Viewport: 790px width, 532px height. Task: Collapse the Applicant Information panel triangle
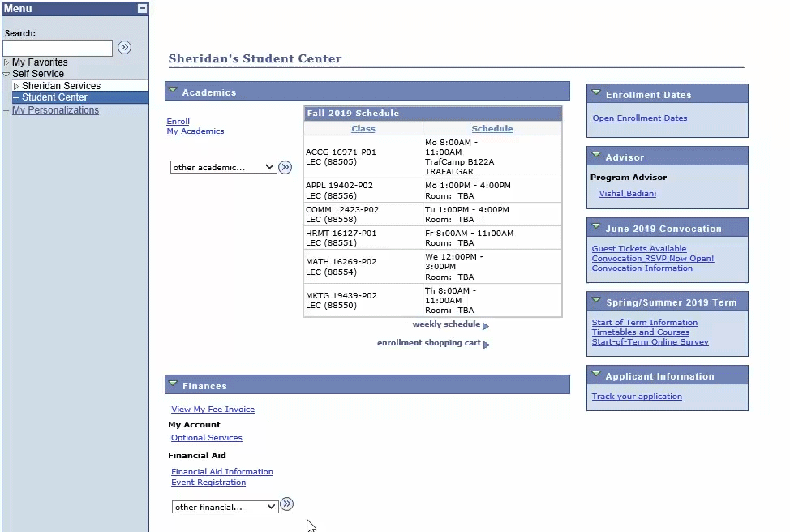point(596,375)
